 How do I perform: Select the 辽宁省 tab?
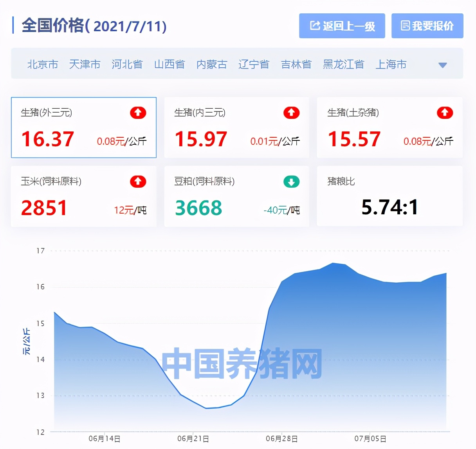254,65
